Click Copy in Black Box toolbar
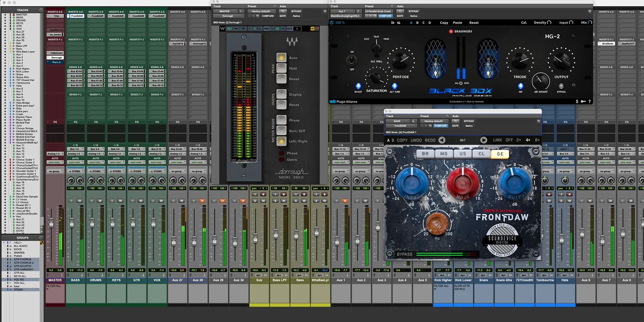 444,23
